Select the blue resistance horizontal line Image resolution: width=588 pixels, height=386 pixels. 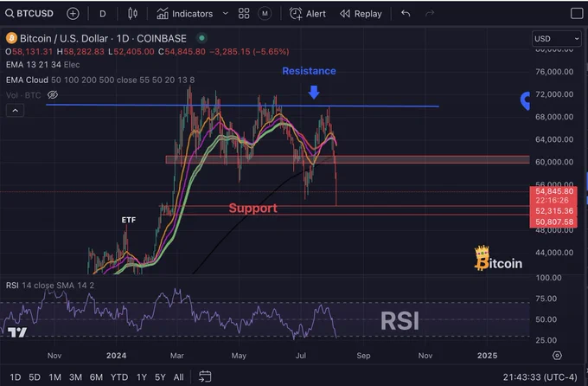click(242, 106)
